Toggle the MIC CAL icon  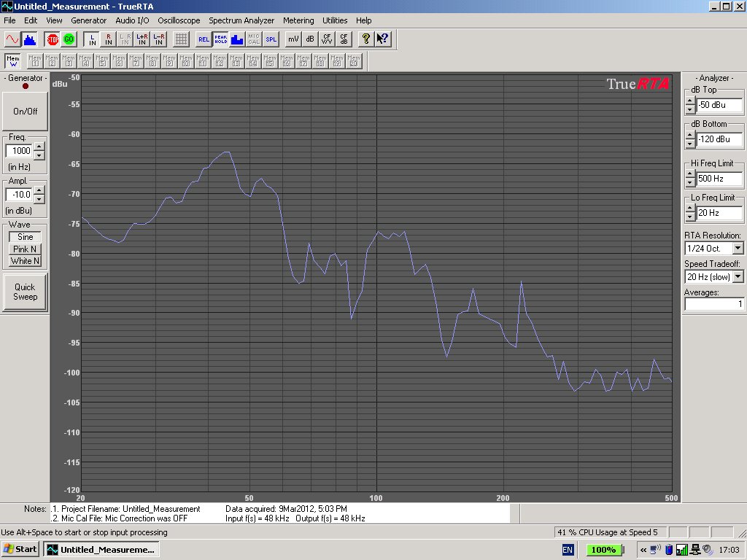click(254, 39)
